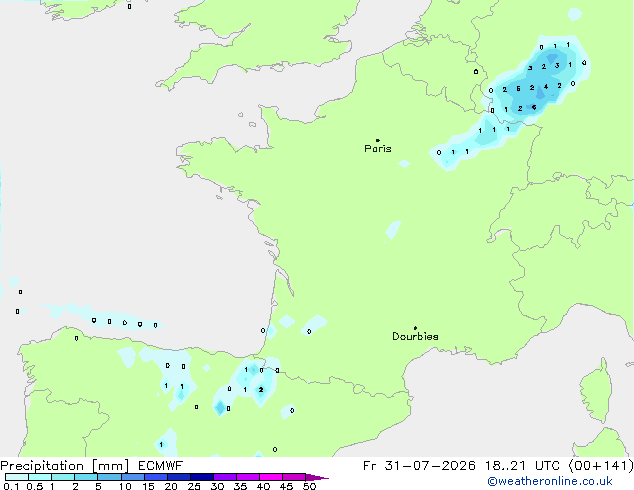Open the weatheronline.co.uk copyright link
Image resolution: width=634 pixels, height=490 pixels.
tap(550, 481)
